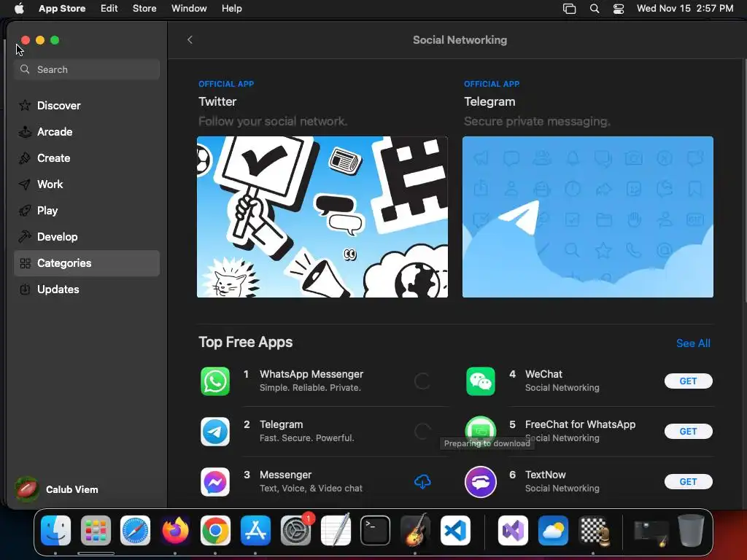Open the Help menu
The height and width of the screenshot is (560, 747).
[x=231, y=9]
